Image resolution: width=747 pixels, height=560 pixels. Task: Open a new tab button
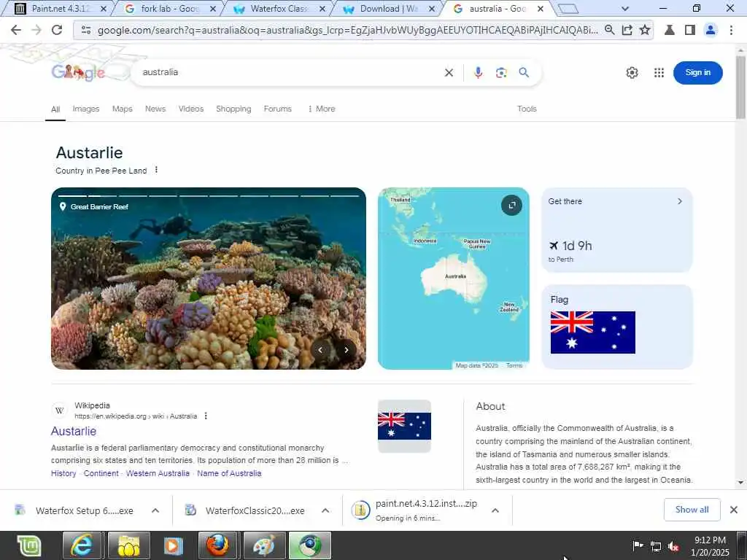568,9
